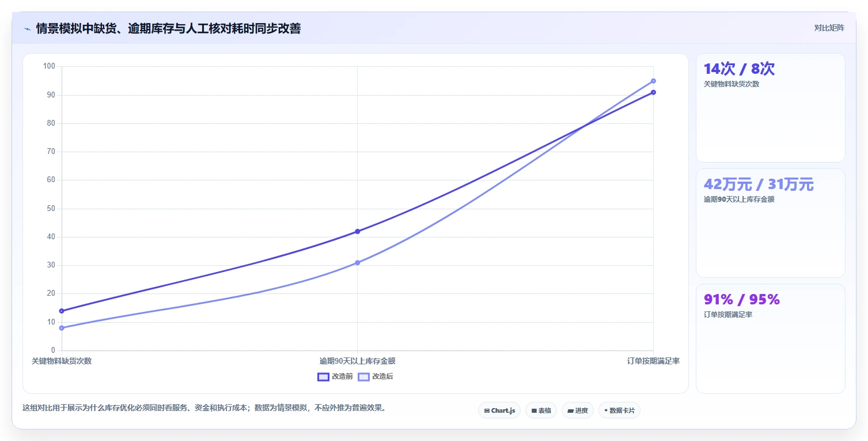Click the 逾期90天以上库存金额 card caption
This screenshot has width=868, height=441.
[739, 199]
